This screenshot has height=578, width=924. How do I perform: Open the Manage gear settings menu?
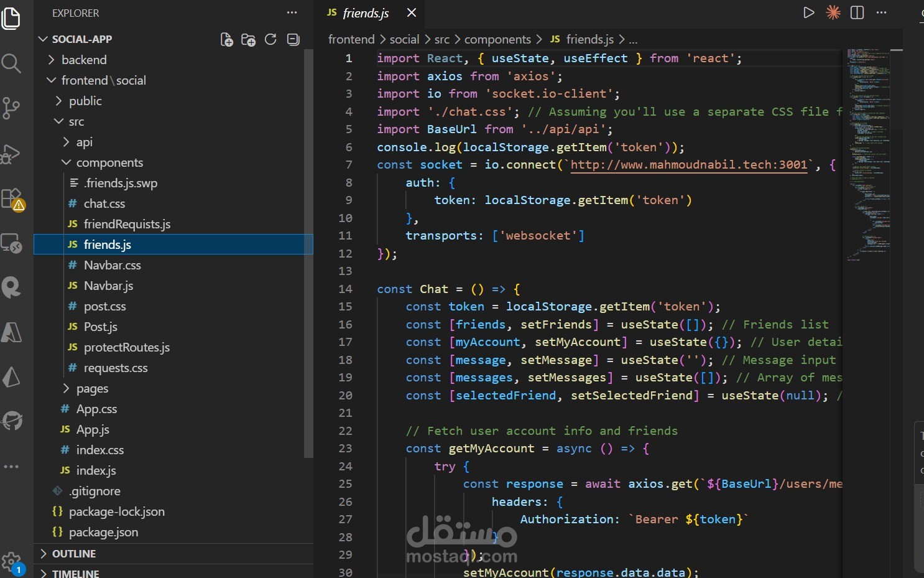click(12, 561)
